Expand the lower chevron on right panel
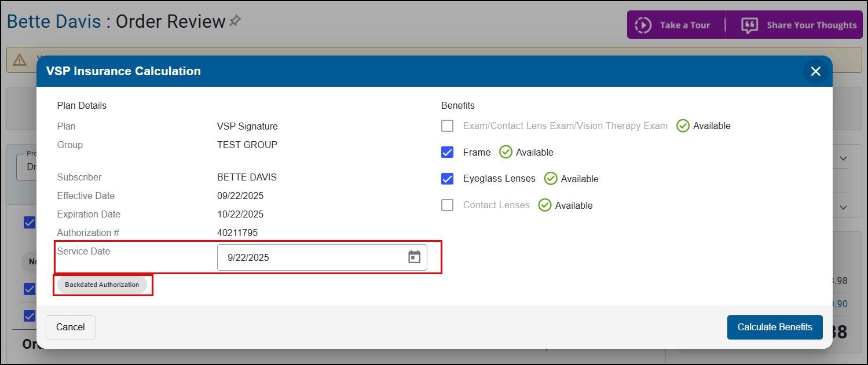The height and width of the screenshot is (365, 868). coord(843,207)
